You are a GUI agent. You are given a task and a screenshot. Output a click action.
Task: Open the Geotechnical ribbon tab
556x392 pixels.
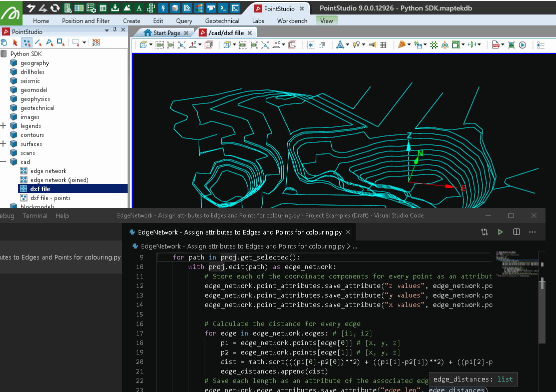tap(222, 21)
